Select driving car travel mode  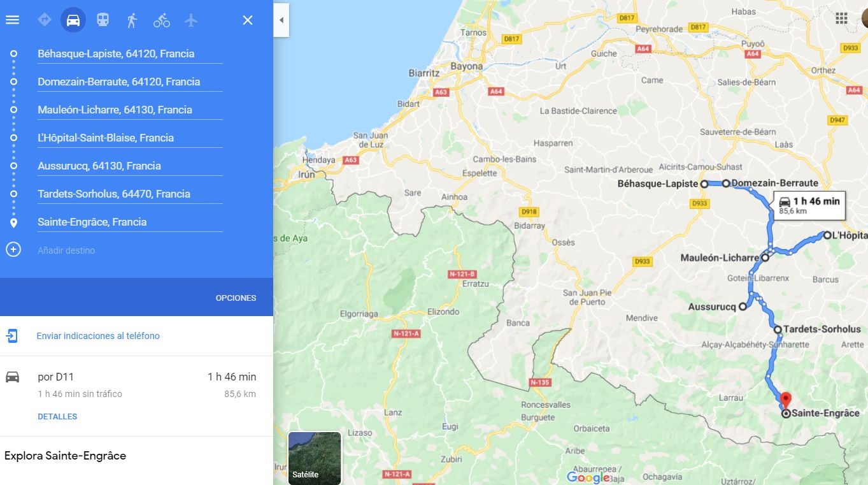(73, 20)
